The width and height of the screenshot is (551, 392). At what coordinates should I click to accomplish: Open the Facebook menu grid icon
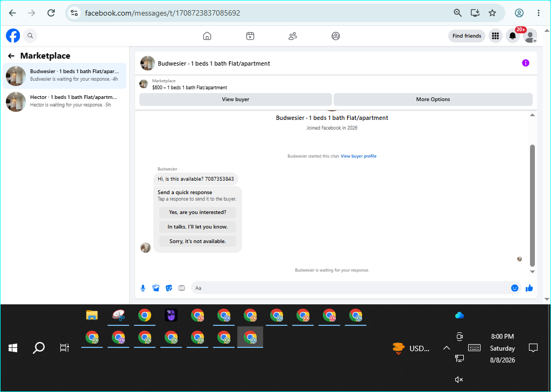(496, 36)
